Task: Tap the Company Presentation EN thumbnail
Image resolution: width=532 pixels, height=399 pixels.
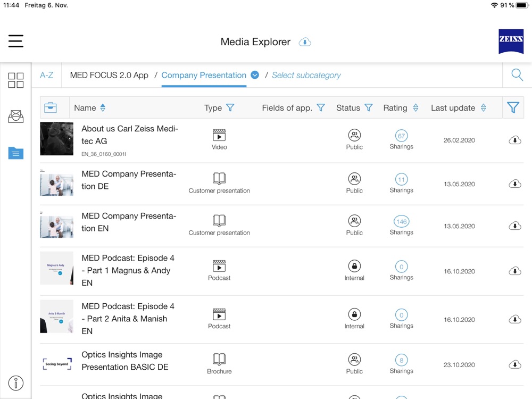Action: pyautogui.click(x=56, y=225)
